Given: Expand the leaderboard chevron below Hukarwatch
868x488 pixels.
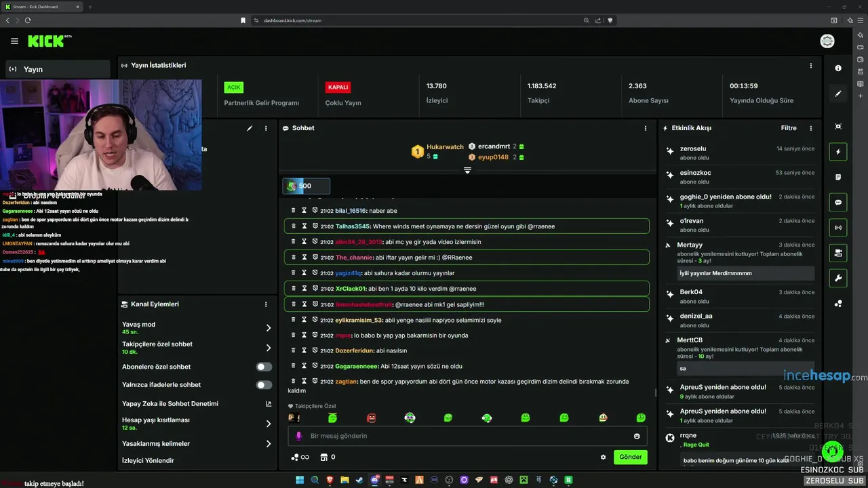Looking at the screenshot, I should 467,170.
